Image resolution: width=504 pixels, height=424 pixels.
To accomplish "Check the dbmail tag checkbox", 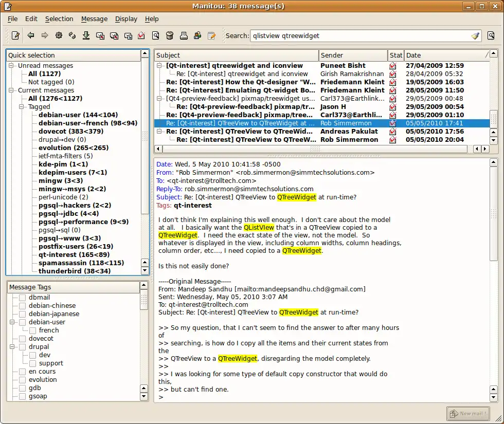I will (x=22, y=298).
